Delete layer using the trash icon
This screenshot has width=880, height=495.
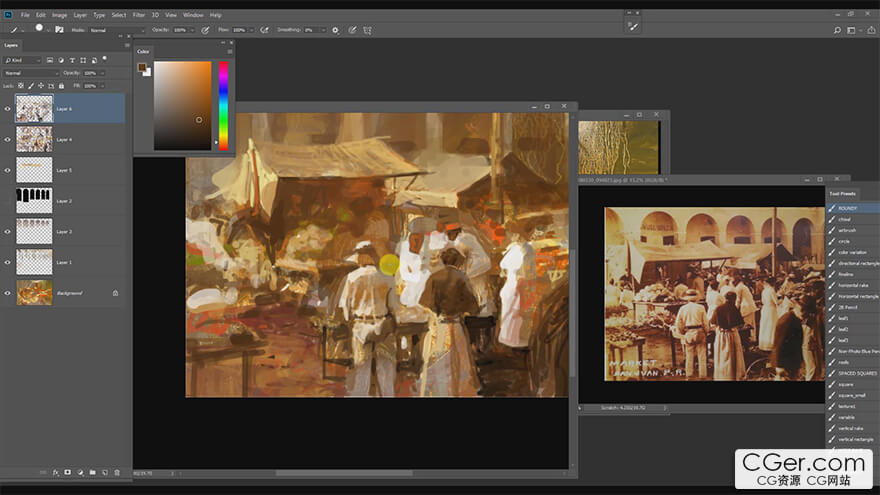[116, 471]
